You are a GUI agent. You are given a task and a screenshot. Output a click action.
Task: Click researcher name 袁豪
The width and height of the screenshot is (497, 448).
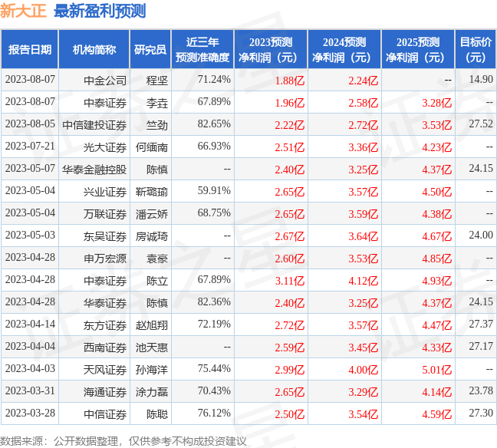157,258
